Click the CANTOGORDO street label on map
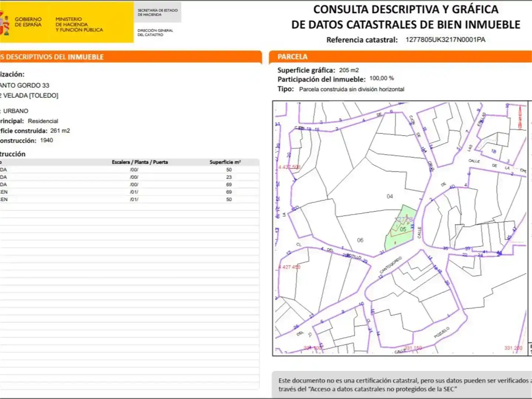The width and height of the screenshot is (532, 399). click(x=390, y=265)
